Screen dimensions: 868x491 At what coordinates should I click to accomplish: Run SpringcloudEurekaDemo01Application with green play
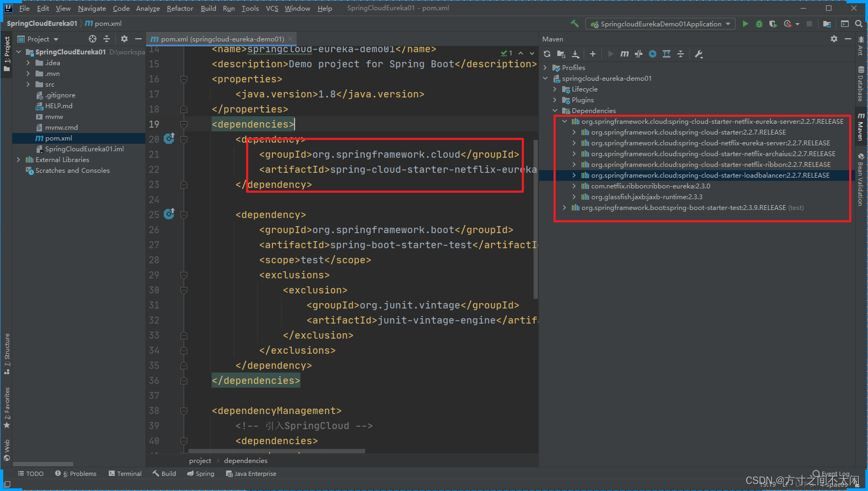tap(745, 24)
